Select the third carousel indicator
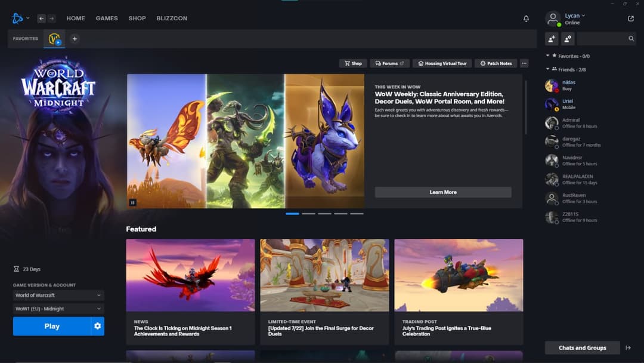This screenshot has height=363, width=644. pos(324,214)
